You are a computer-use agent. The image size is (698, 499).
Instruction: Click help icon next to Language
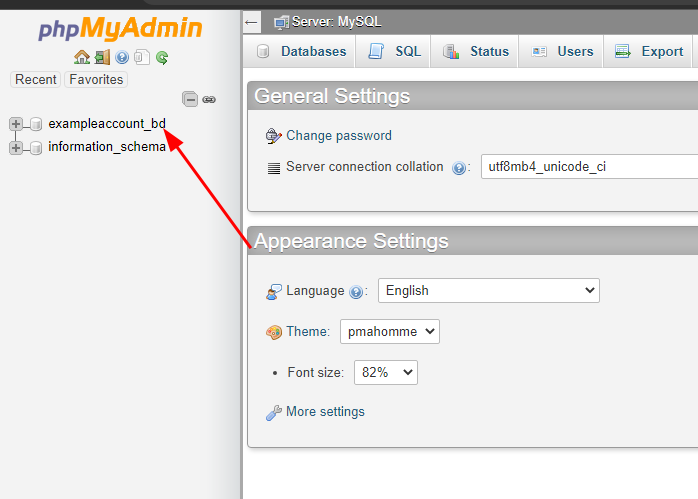[356, 292]
